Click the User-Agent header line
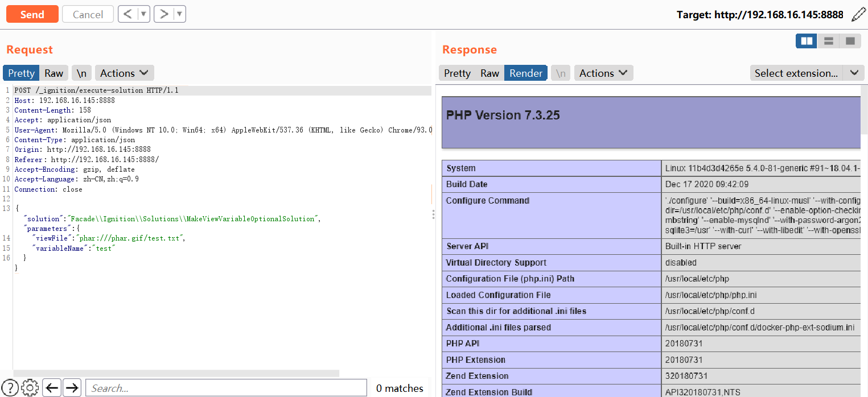 (223, 130)
